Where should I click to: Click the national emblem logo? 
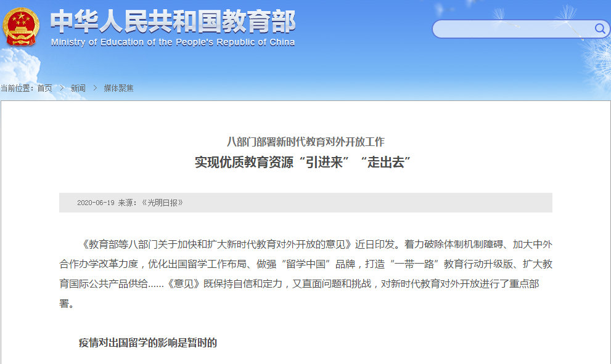[21, 26]
